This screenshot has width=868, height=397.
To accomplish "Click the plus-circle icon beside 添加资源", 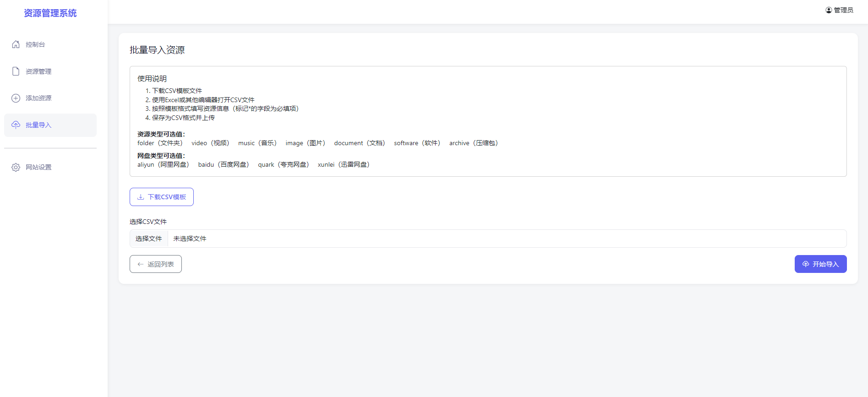I will [16, 98].
